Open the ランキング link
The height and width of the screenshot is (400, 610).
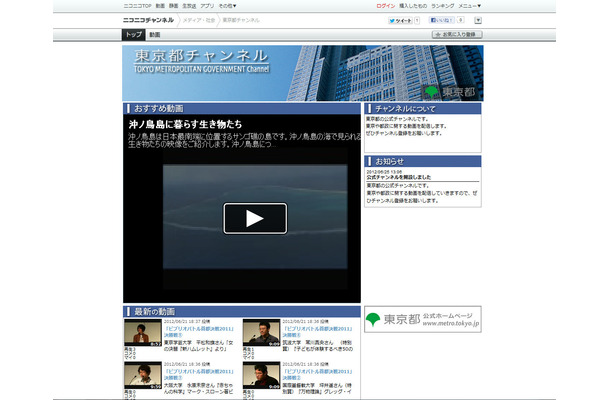(x=442, y=6)
